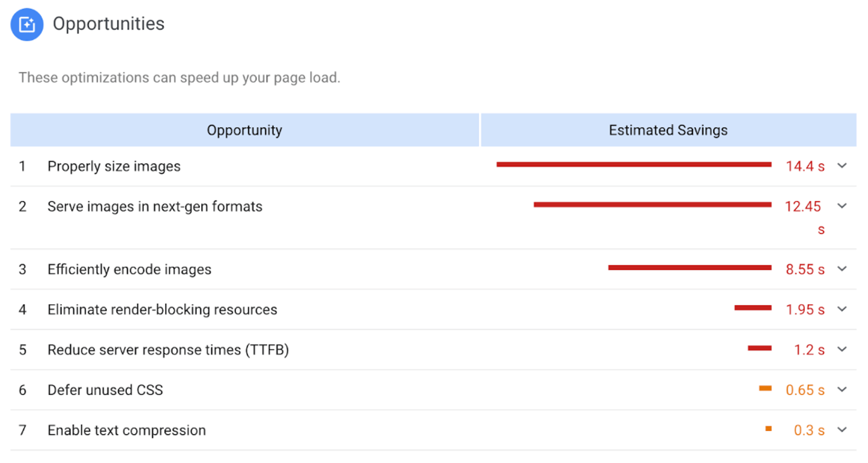Expand the Efficiently encode images row
This screenshot has width=868, height=463.
[842, 269]
